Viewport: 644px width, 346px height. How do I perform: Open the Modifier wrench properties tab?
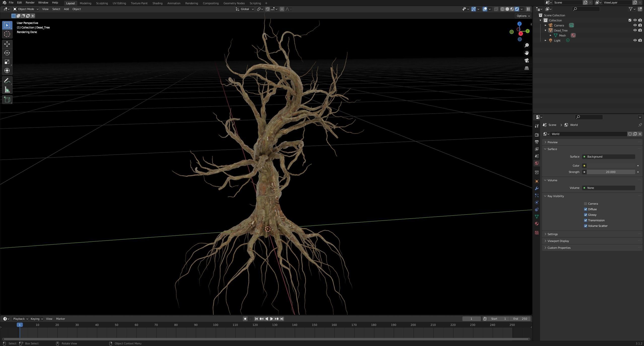click(537, 188)
